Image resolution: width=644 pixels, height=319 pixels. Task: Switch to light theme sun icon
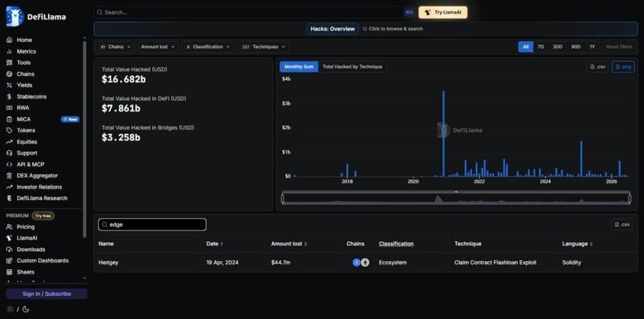point(10,309)
